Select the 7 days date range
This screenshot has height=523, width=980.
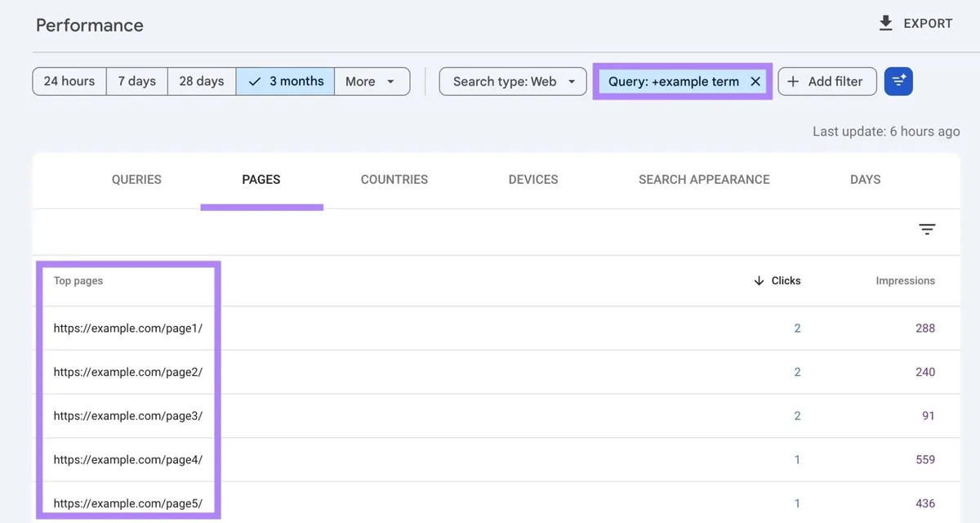[137, 81]
